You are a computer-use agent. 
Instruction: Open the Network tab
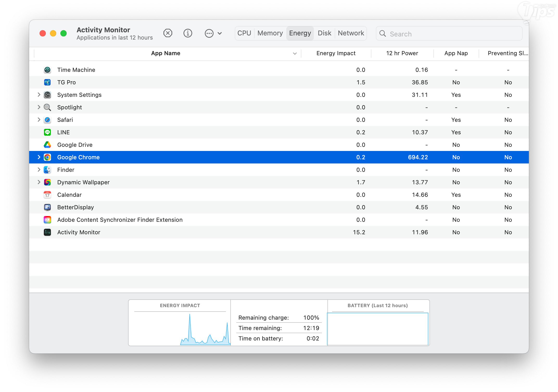click(x=351, y=33)
